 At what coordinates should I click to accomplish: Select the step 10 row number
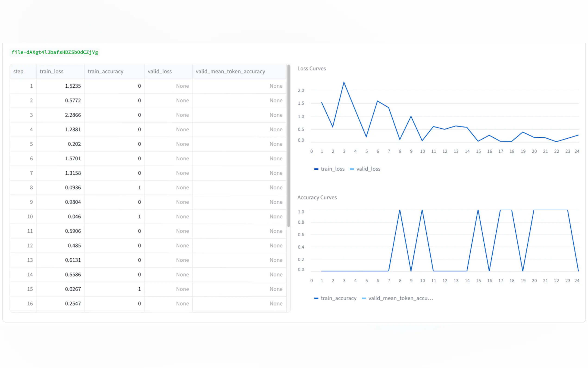[x=30, y=216]
